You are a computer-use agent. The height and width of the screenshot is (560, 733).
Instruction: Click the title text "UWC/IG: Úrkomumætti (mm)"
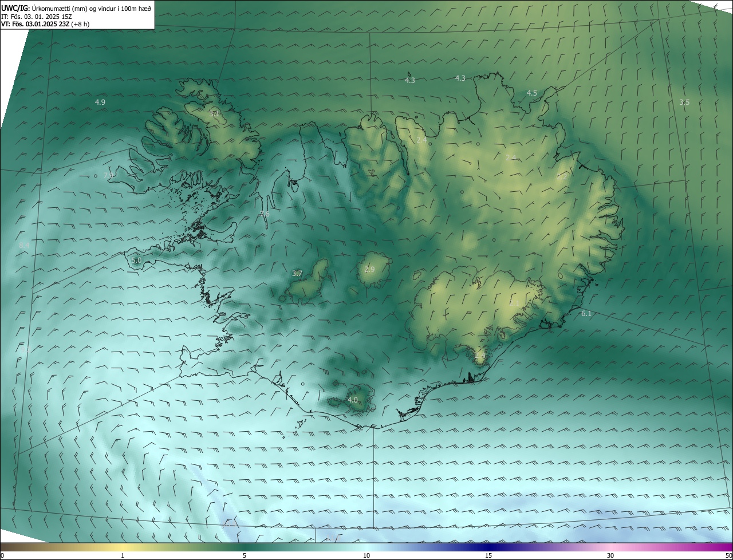(x=44, y=8)
